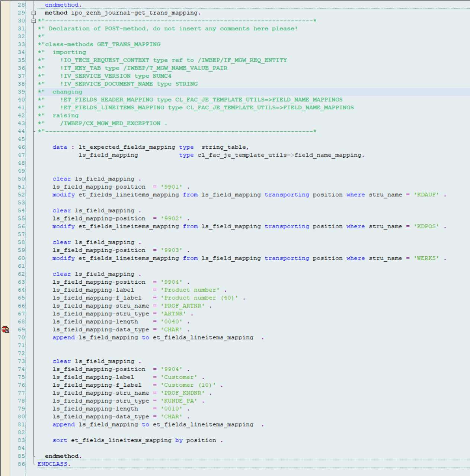The image size is (470, 476).
Task: Place cursor on the ENDCLASS statement
Action: tap(52, 464)
